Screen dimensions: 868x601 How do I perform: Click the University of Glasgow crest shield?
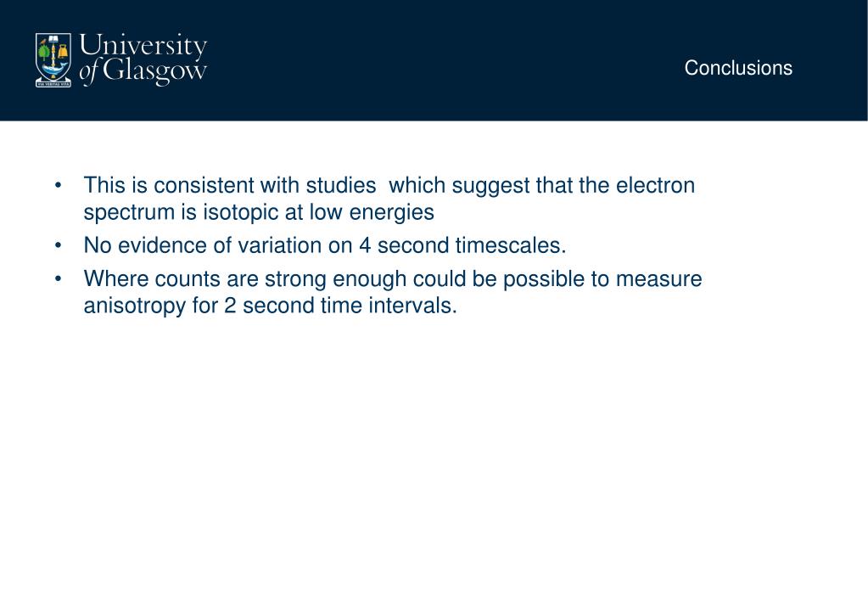[53, 57]
